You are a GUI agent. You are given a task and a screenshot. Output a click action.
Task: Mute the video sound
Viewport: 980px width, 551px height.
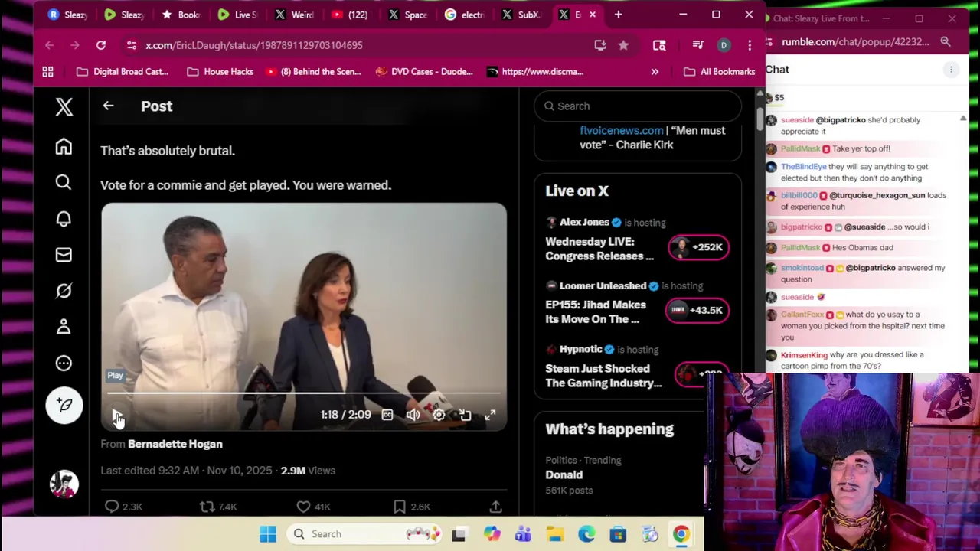[x=413, y=415]
